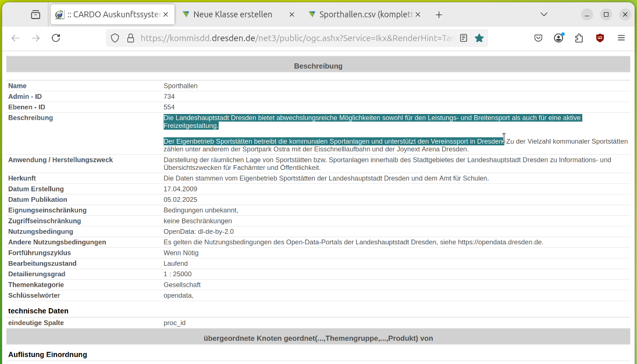Click the Themenkategorie label
Screen dimensions: 637x364
35,285
